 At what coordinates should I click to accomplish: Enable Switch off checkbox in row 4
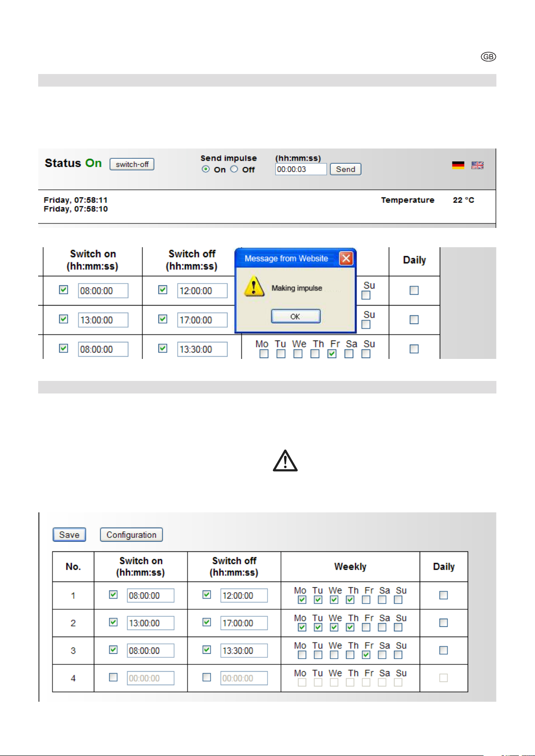pyautogui.click(x=207, y=677)
